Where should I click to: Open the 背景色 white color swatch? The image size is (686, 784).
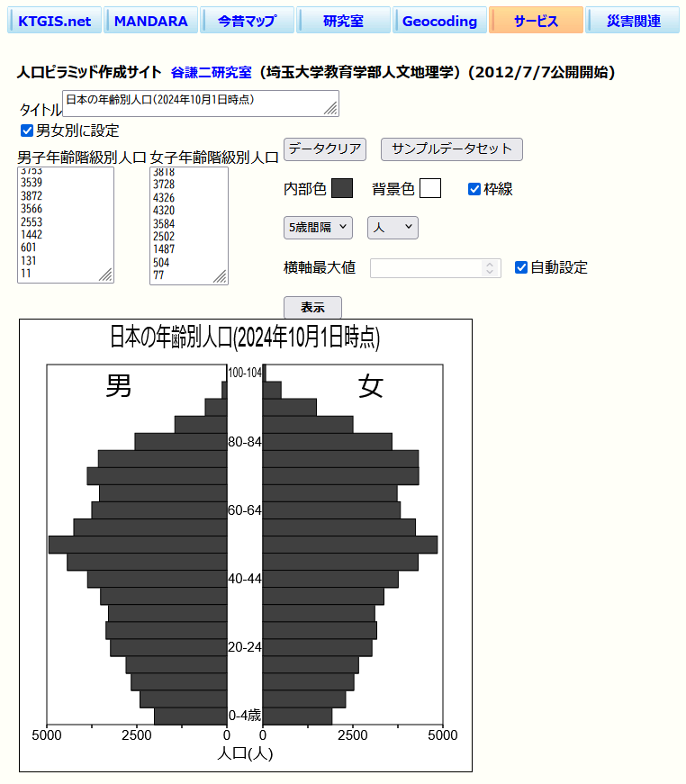coord(430,188)
